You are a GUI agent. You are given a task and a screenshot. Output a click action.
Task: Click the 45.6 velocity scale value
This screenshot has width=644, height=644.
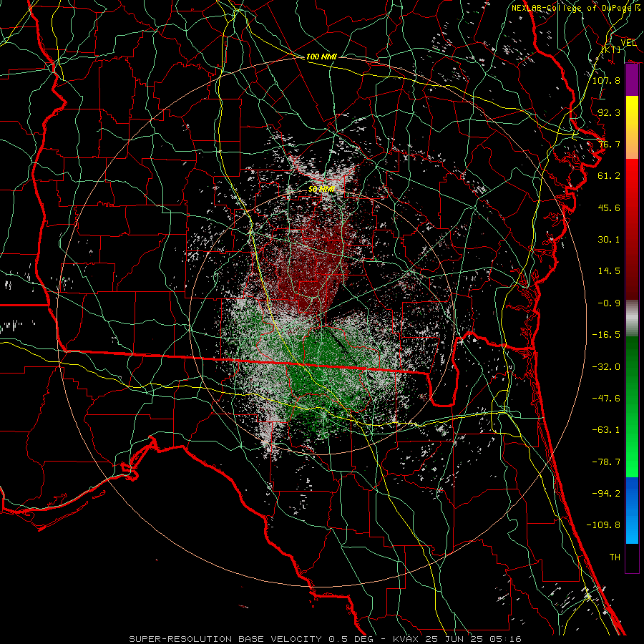click(x=609, y=208)
